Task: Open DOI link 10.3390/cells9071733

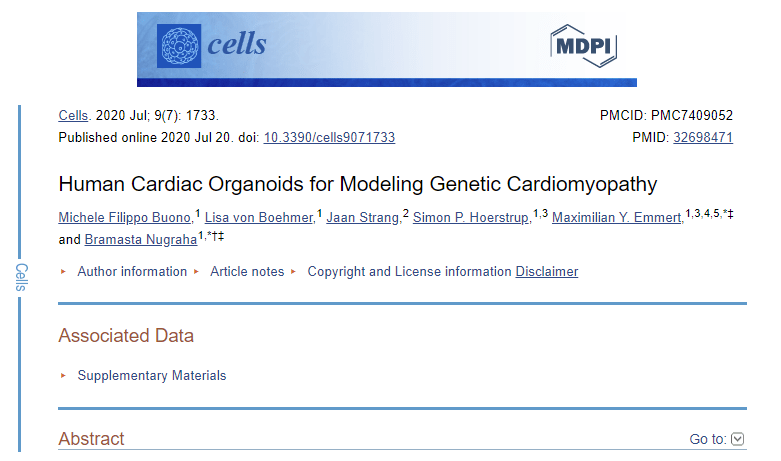Action: [x=329, y=137]
